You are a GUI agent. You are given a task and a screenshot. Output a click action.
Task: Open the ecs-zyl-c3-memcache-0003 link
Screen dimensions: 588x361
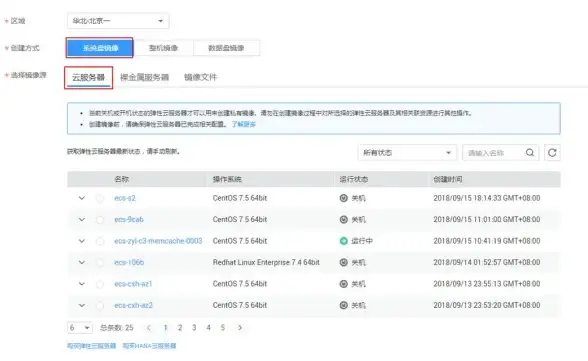[158, 241]
